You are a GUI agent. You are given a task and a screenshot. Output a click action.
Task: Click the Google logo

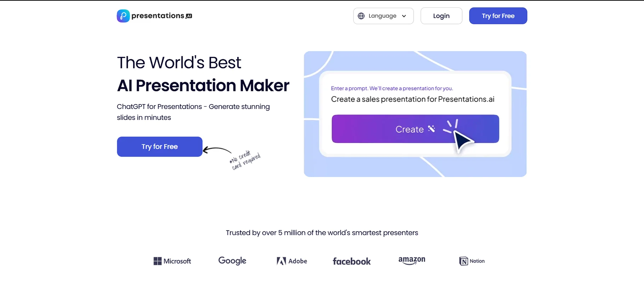point(232,261)
